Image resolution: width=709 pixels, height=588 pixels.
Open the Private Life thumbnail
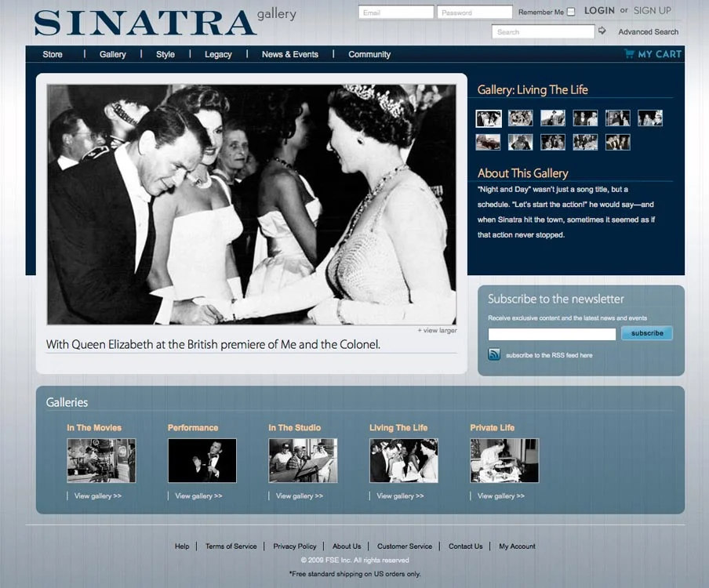click(504, 460)
